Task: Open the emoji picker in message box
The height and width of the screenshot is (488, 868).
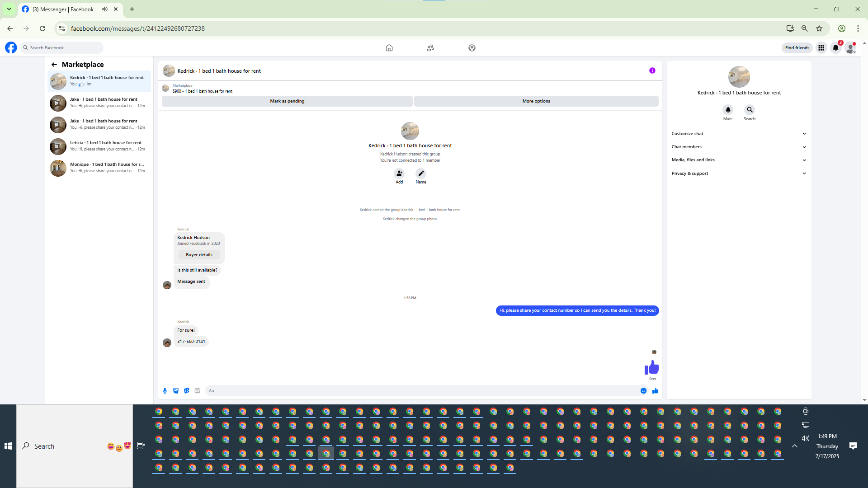Action: point(643,391)
